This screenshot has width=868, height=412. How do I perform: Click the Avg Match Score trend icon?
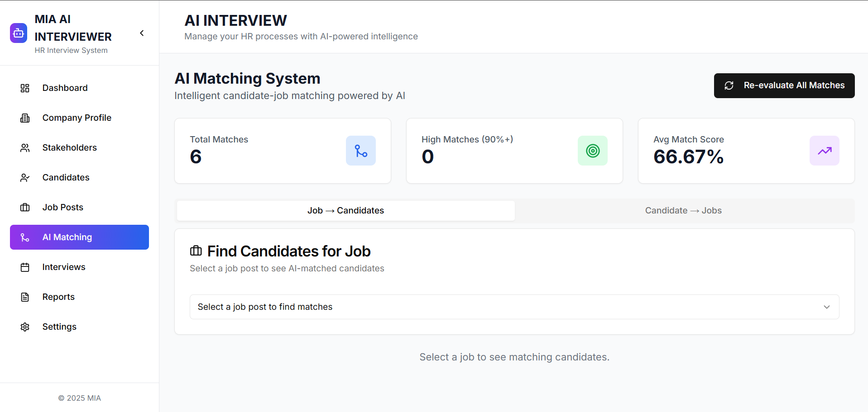[824, 151]
